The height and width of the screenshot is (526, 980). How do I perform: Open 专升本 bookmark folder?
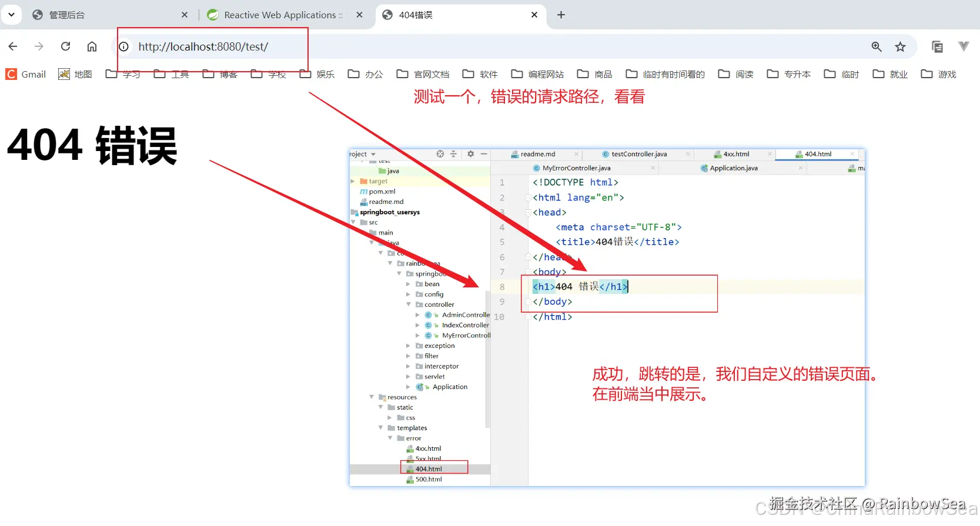[x=789, y=74]
